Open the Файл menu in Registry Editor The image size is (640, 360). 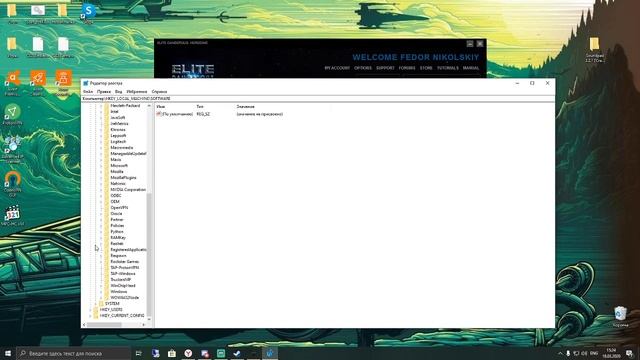[x=88, y=91]
